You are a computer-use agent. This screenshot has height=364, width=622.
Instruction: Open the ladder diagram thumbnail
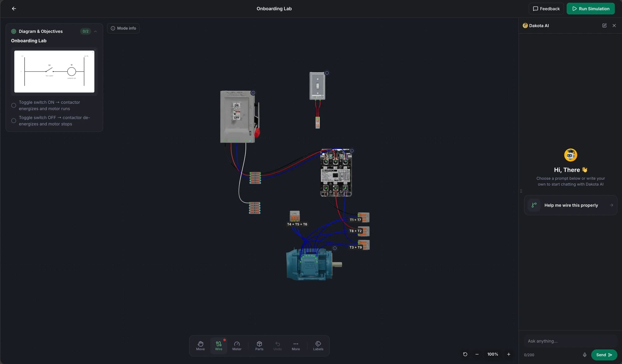(x=54, y=71)
